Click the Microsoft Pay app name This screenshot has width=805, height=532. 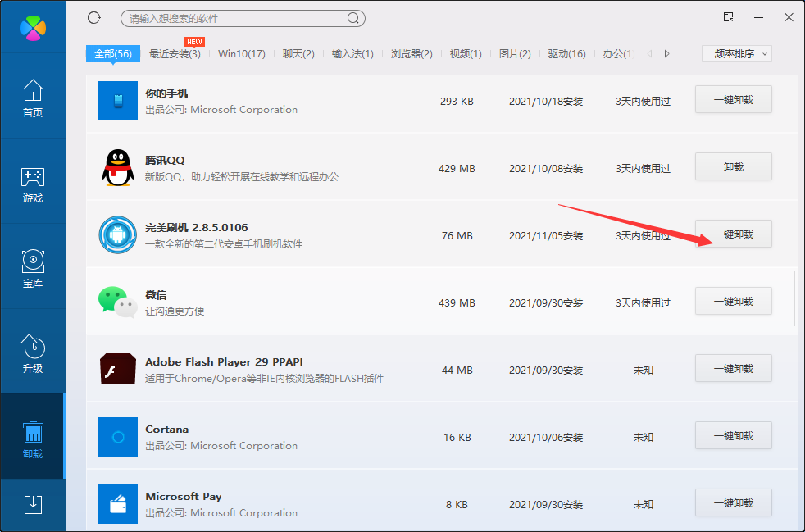coord(184,497)
